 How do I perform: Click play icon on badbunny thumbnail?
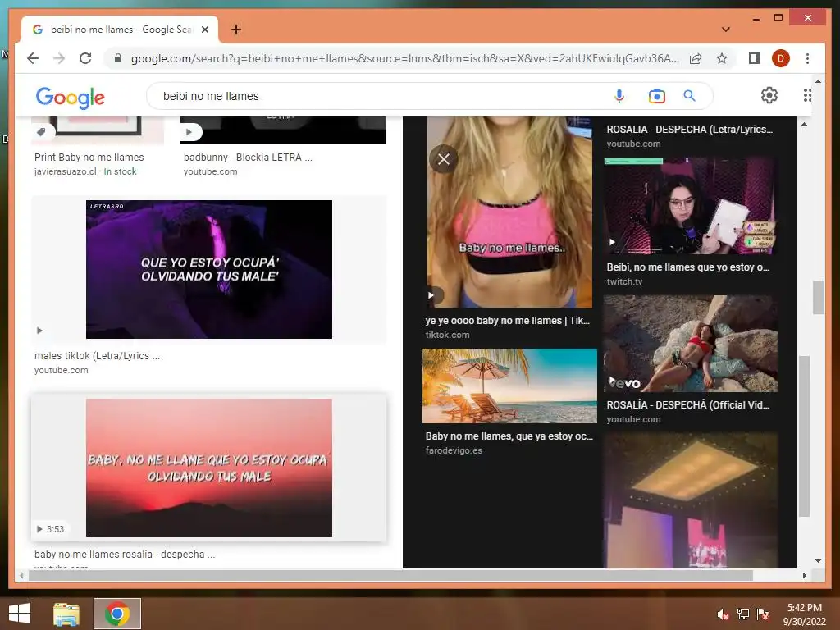(x=189, y=132)
